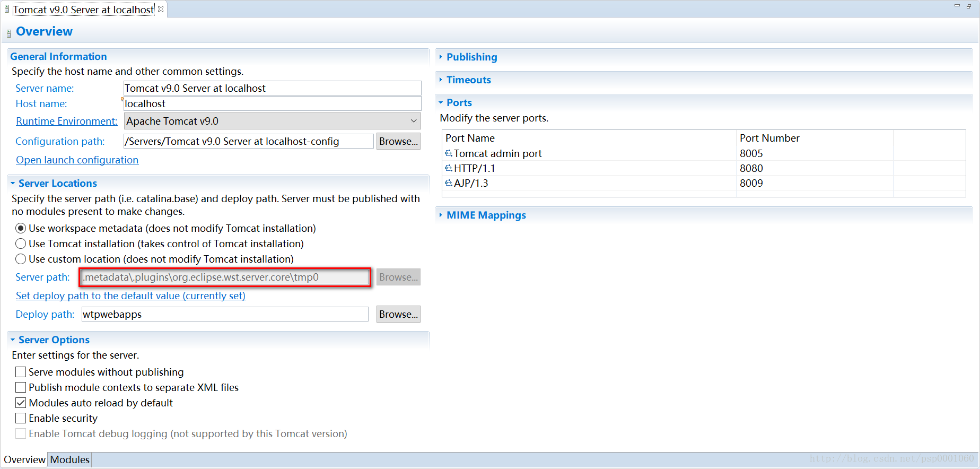The image size is (980, 469).
Task: Expand the MIME Mappings section
Action: pos(441,215)
